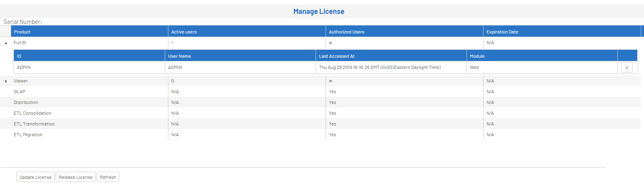
Task: Collapse the Full BI product row
Action: click(x=6, y=43)
